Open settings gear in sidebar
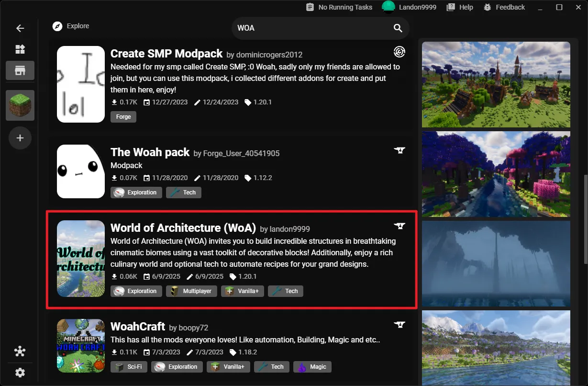Viewport: 588px width, 386px height. click(x=20, y=373)
